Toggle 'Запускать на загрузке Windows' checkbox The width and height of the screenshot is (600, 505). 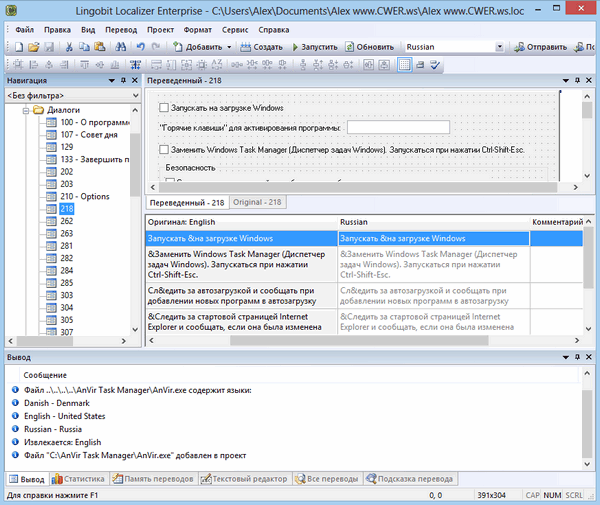pyautogui.click(x=165, y=107)
